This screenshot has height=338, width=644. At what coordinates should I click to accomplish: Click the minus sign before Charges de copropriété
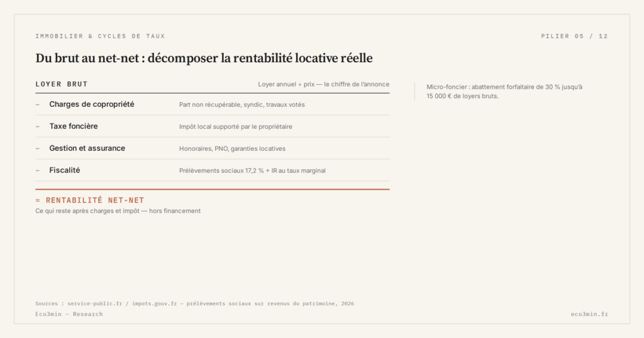tap(37, 104)
